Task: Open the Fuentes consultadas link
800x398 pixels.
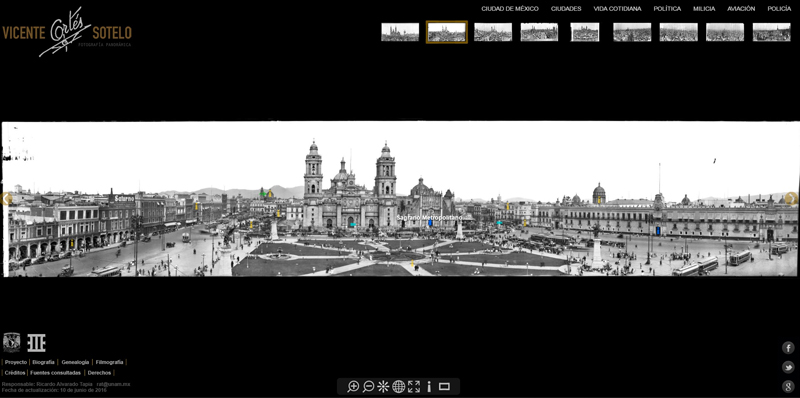Action: (x=56, y=373)
